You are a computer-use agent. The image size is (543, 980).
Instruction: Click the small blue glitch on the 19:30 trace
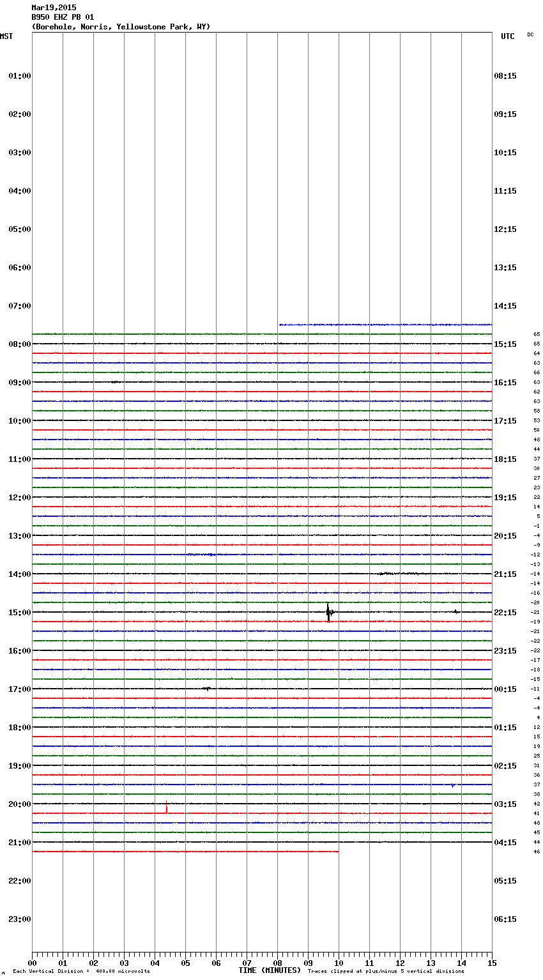[x=453, y=785]
